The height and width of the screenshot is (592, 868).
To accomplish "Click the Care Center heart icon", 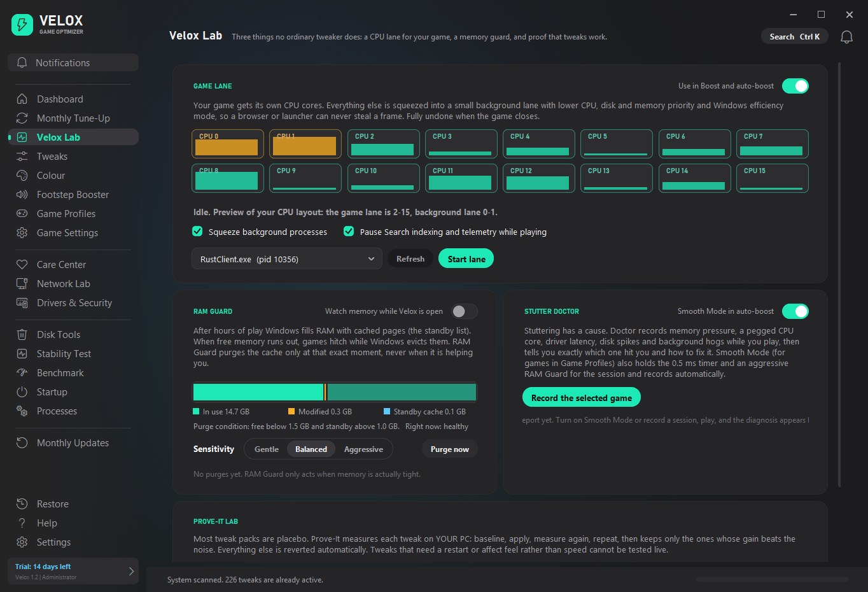I will pos(22,265).
